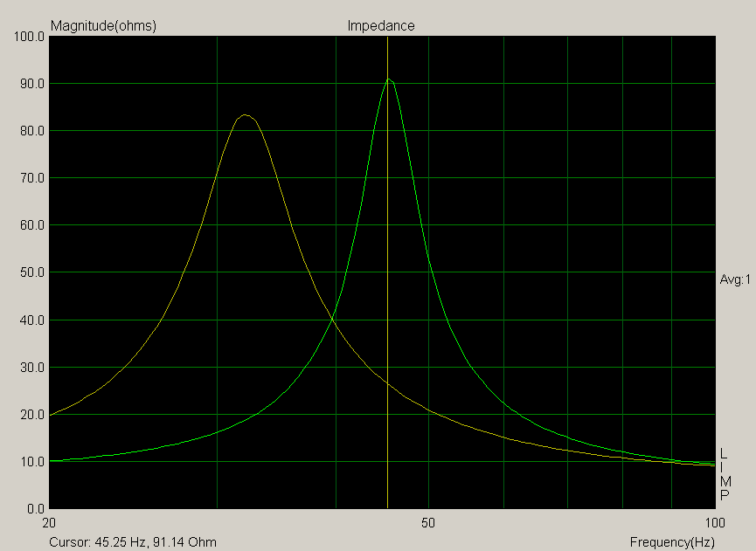Image resolution: width=756 pixels, height=551 pixels.
Task: Click the yellow cursor line at 45.25 Hz
Action: point(388,272)
